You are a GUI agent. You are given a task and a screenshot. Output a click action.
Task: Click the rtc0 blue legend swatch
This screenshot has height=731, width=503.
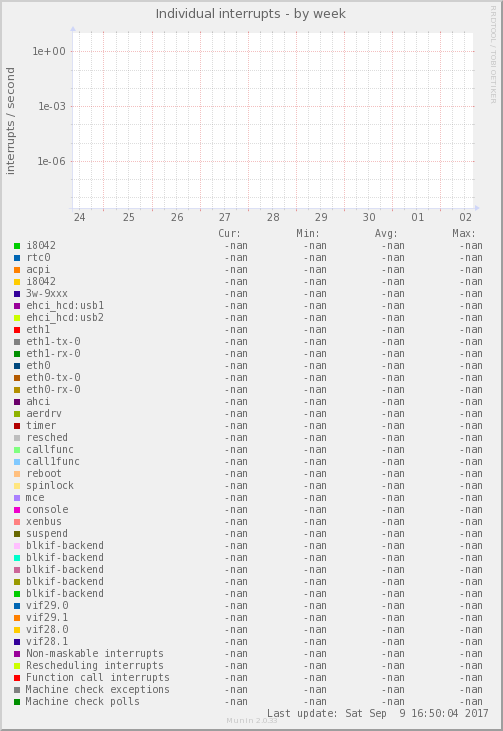pos(17,258)
